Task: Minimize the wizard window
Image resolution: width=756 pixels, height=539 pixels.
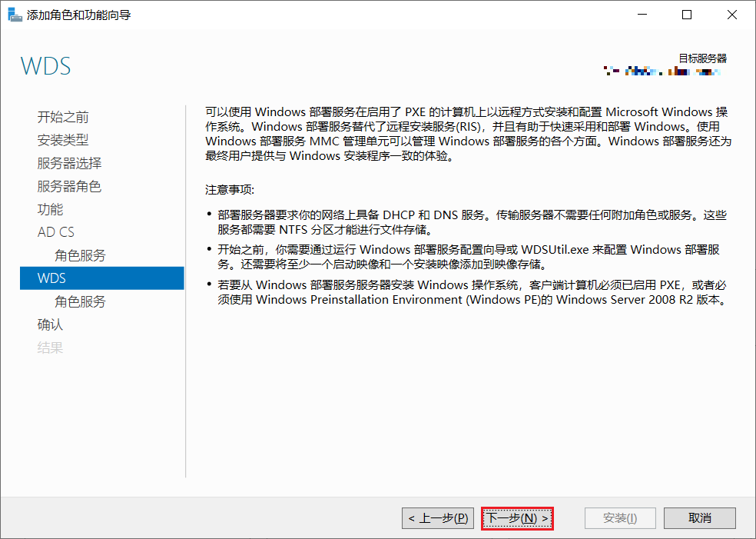Action: (642, 14)
